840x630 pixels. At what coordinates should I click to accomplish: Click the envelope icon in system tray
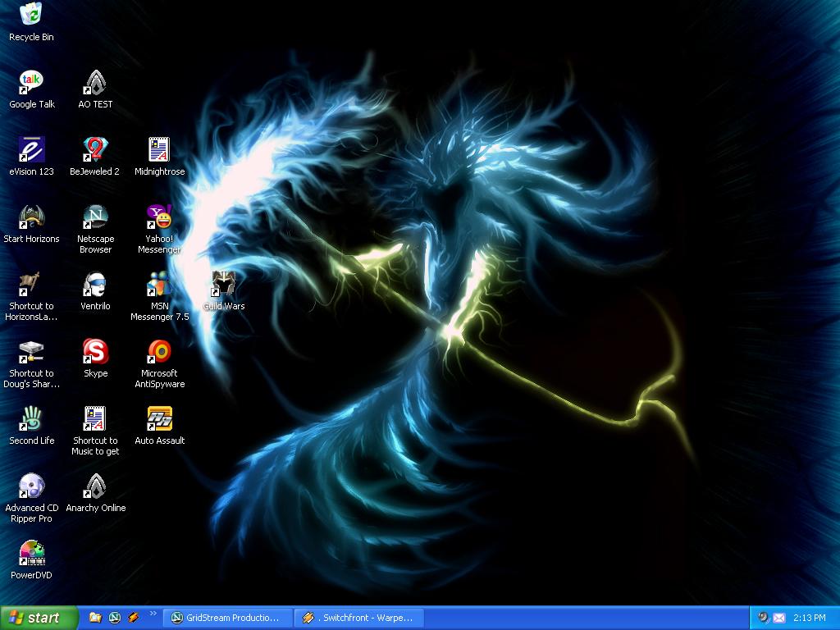(x=779, y=618)
